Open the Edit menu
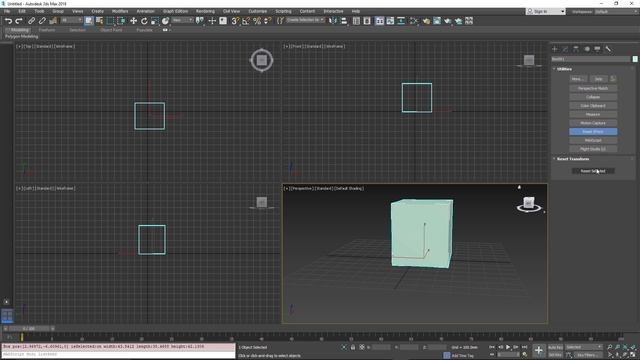640x360 pixels. click(22, 11)
